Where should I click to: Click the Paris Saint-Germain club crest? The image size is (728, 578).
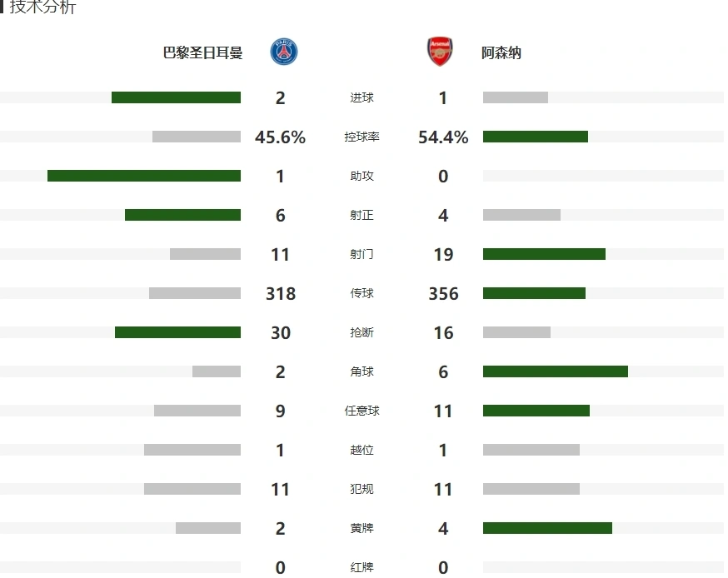coord(284,52)
